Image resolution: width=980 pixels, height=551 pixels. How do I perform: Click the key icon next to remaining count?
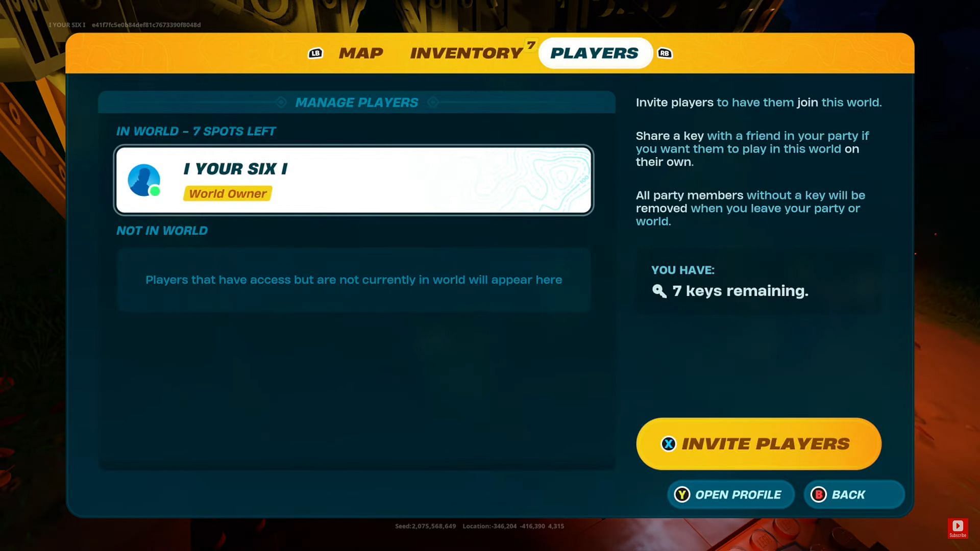(x=658, y=291)
